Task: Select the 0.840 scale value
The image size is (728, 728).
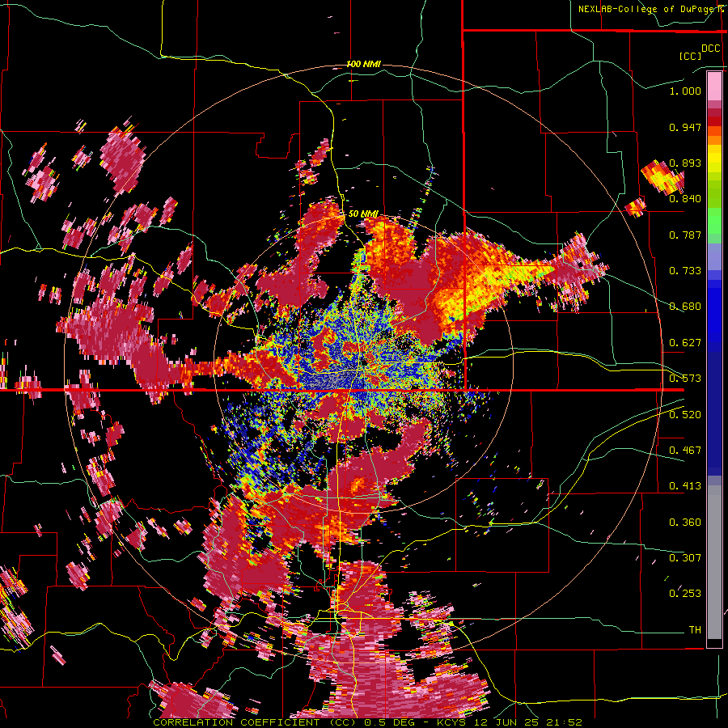Action: pyautogui.click(x=685, y=199)
